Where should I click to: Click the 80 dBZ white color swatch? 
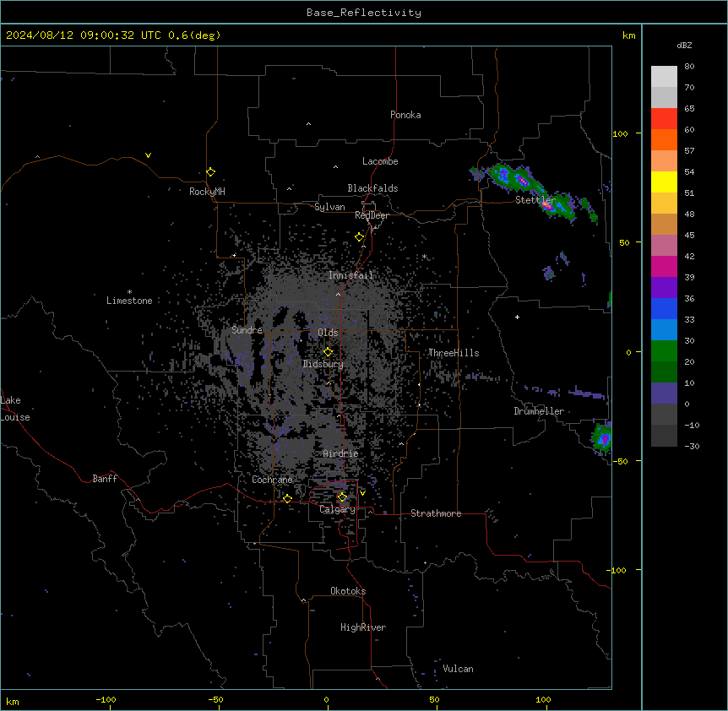click(664, 76)
